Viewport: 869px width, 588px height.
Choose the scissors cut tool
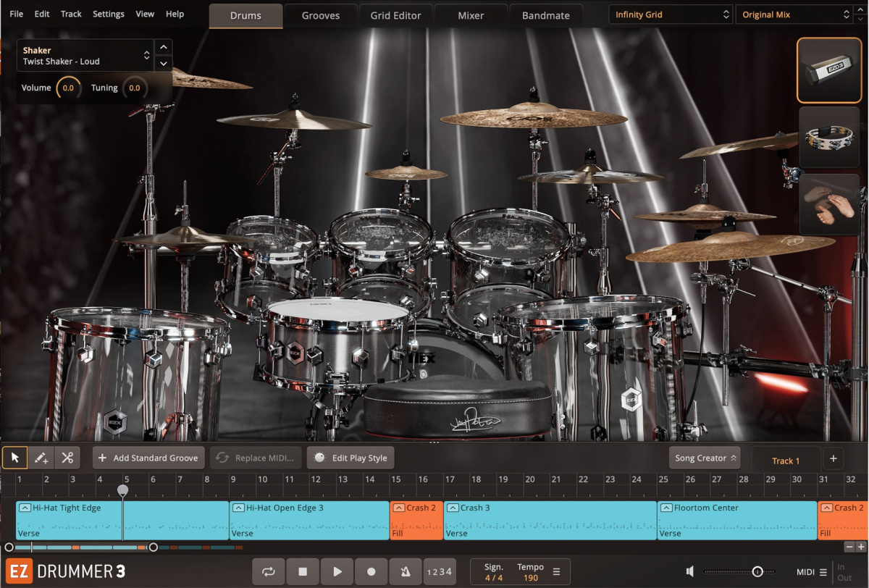click(68, 458)
